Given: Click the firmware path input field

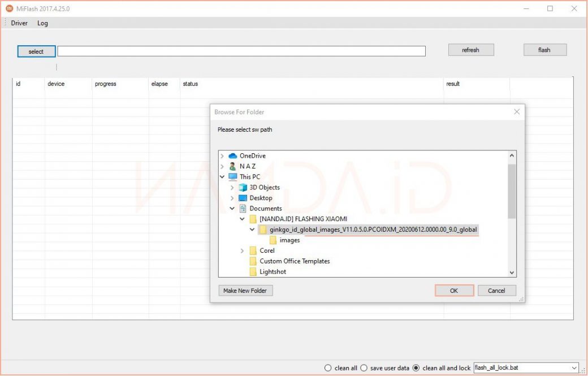Looking at the screenshot, I should (241, 51).
